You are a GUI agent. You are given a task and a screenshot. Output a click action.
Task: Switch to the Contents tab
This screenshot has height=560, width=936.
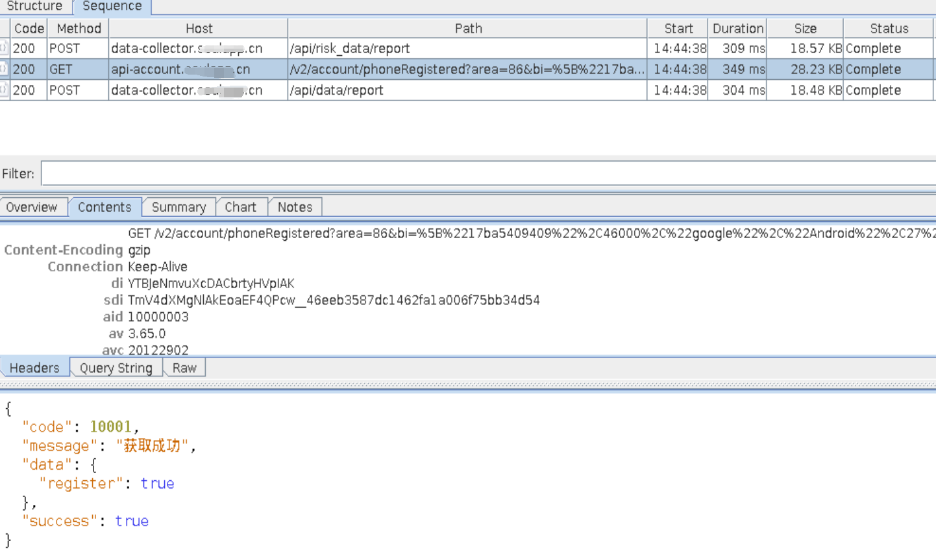105,207
